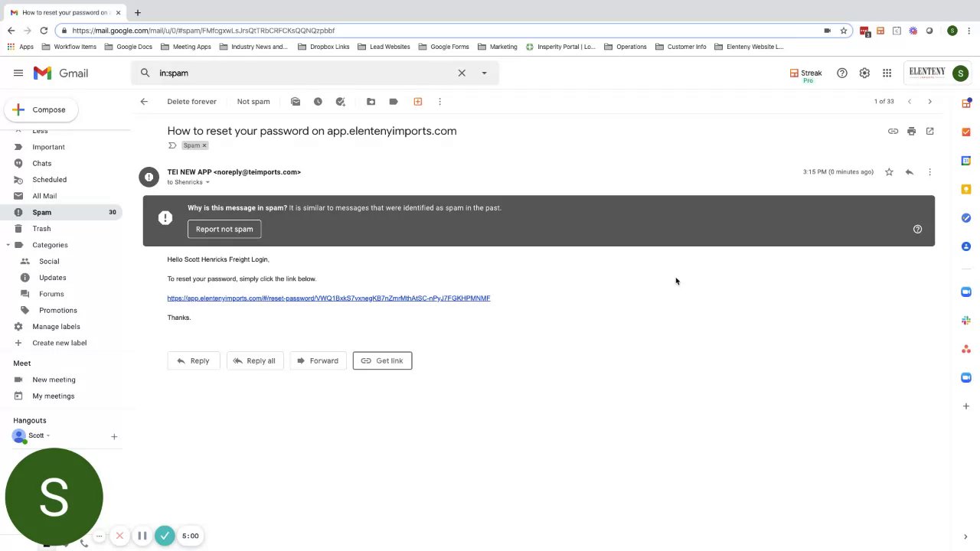Screen dimensions: 980x551
Task: Click Create new label
Action: click(x=59, y=343)
